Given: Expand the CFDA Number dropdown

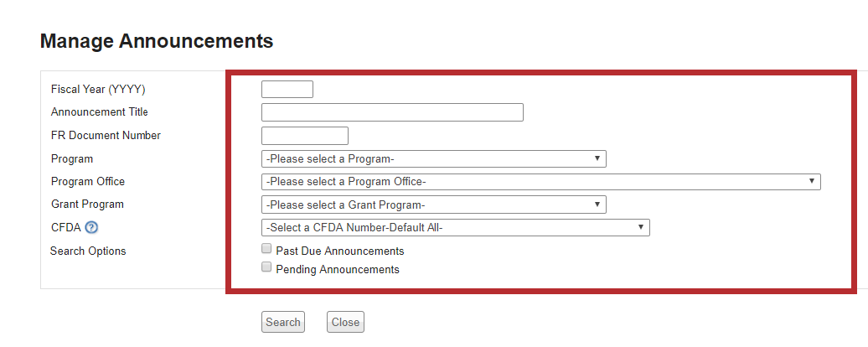Looking at the screenshot, I should pyautogui.click(x=455, y=227).
